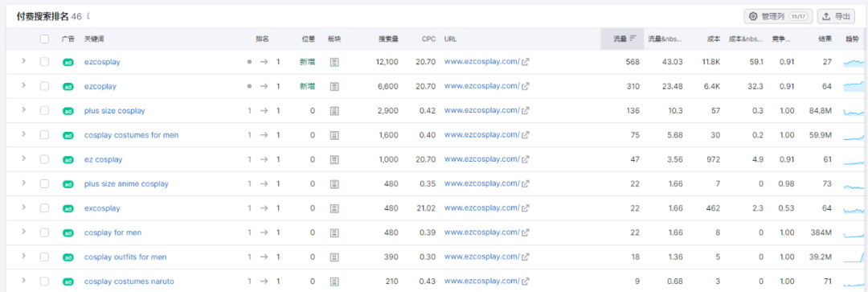The image size is (868, 292).
Task: Click the info icon beside 付费搜索排名 title
Action: click(x=88, y=17)
